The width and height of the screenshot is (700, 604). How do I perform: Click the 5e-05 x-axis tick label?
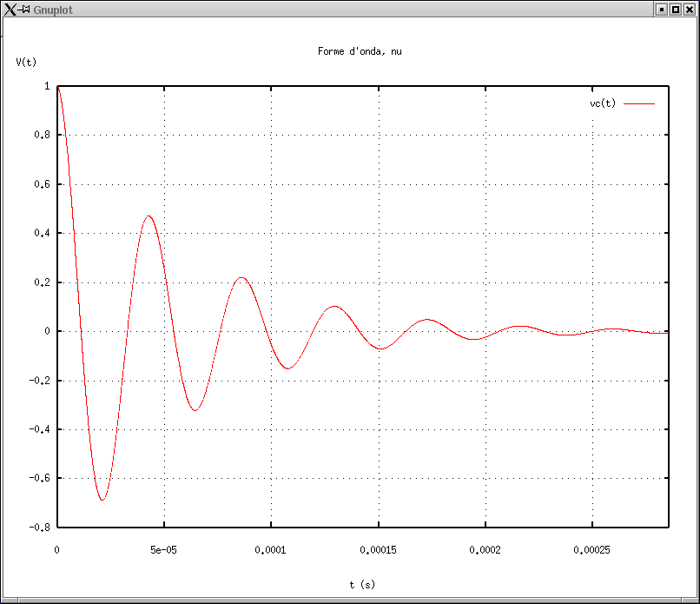pos(163,549)
